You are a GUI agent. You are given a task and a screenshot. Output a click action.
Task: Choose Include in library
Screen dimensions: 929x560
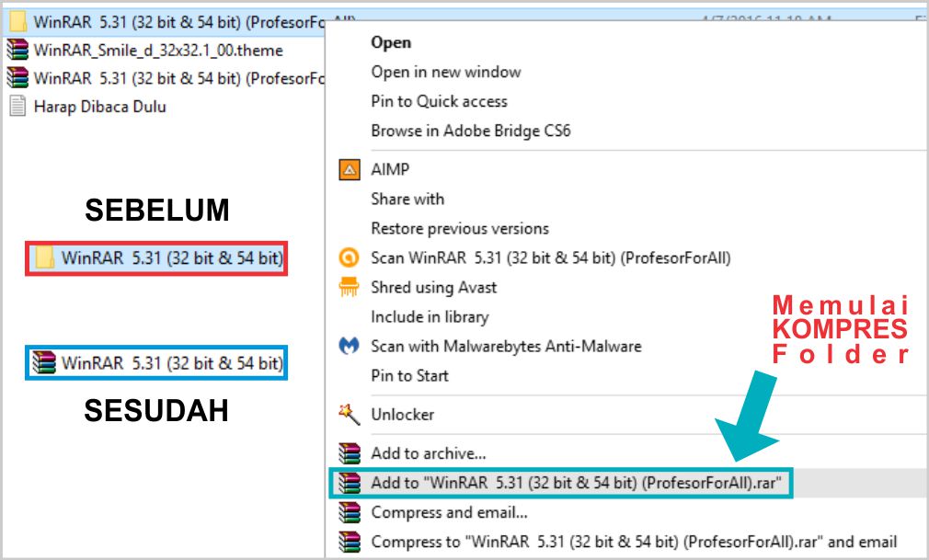[430, 317]
